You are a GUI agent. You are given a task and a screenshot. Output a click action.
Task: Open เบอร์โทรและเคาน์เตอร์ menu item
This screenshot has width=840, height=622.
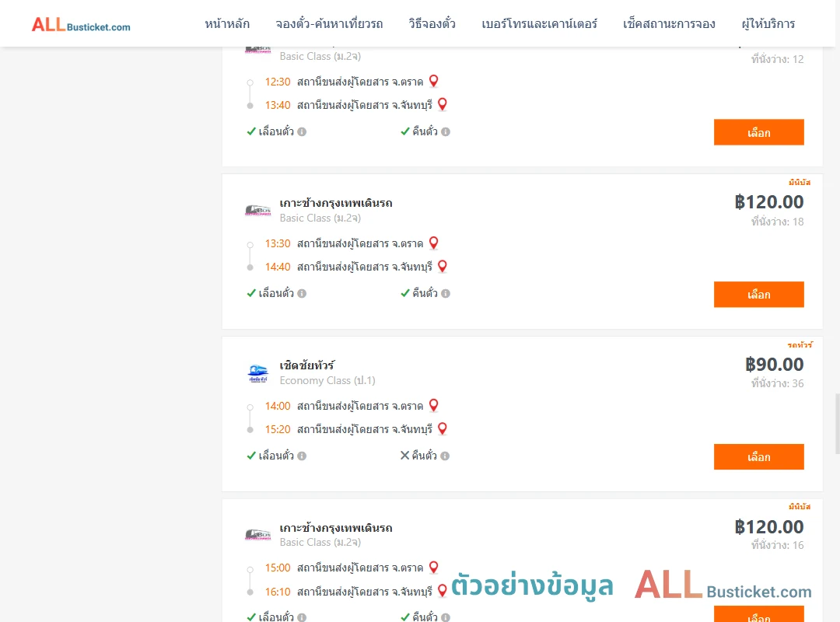pyautogui.click(x=539, y=23)
